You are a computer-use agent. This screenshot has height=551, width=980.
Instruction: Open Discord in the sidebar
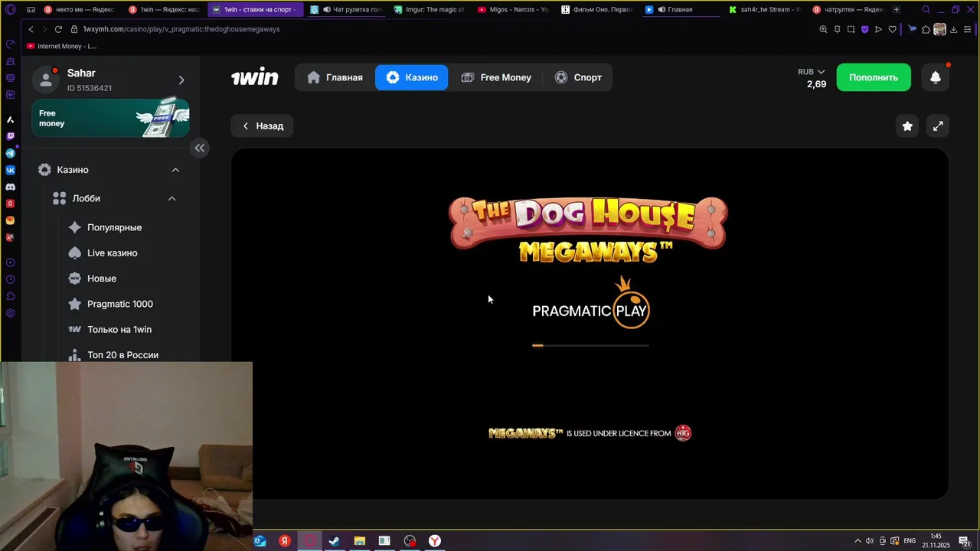[10, 187]
